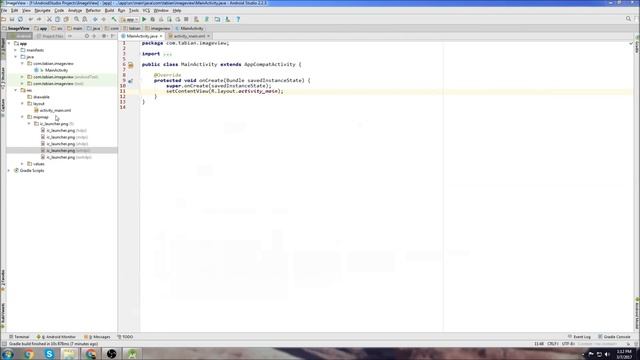Select the drawable folder in project tree
The height and width of the screenshot is (360, 640).
(x=41, y=97)
